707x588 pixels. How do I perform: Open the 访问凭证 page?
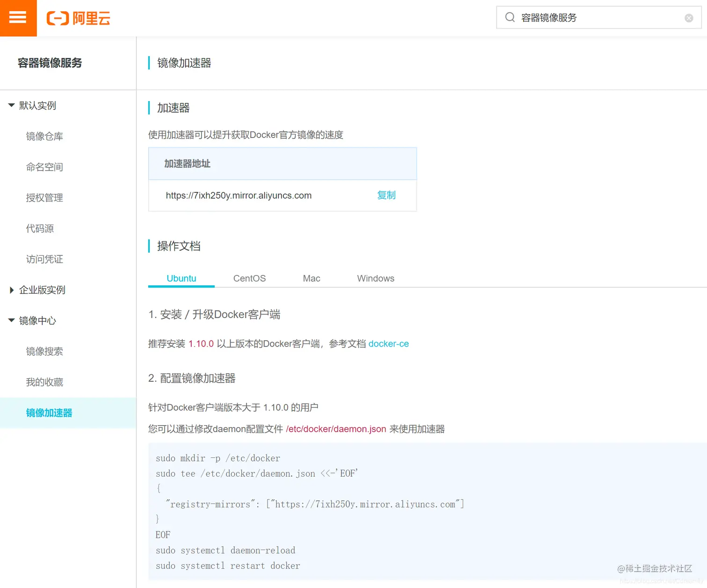(44, 259)
